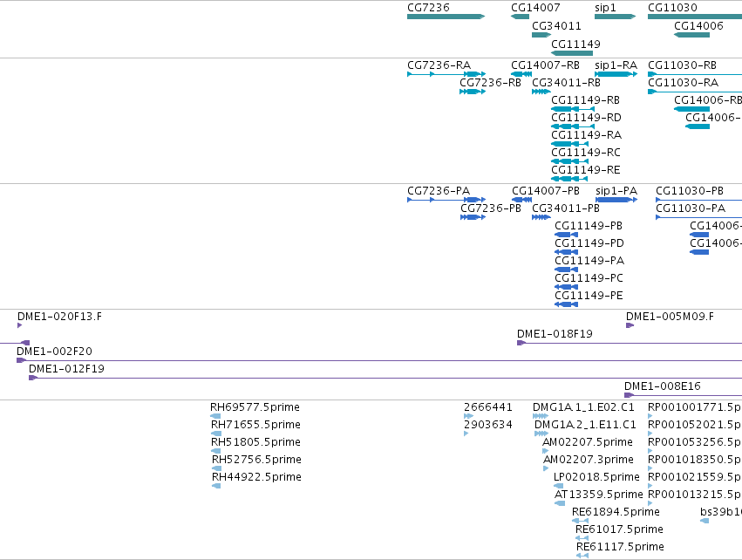
Task: Select EST RE61117.5prime
Action: (582, 556)
